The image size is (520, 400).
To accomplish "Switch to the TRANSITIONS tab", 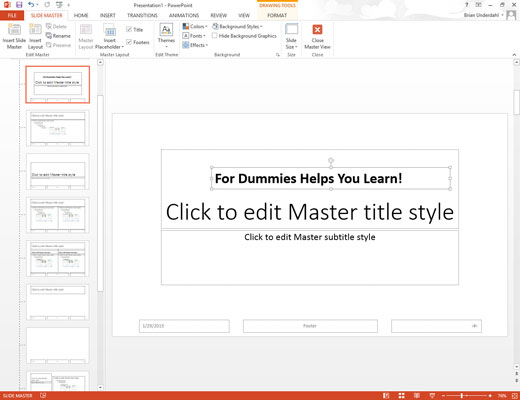I will [x=142, y=15].
